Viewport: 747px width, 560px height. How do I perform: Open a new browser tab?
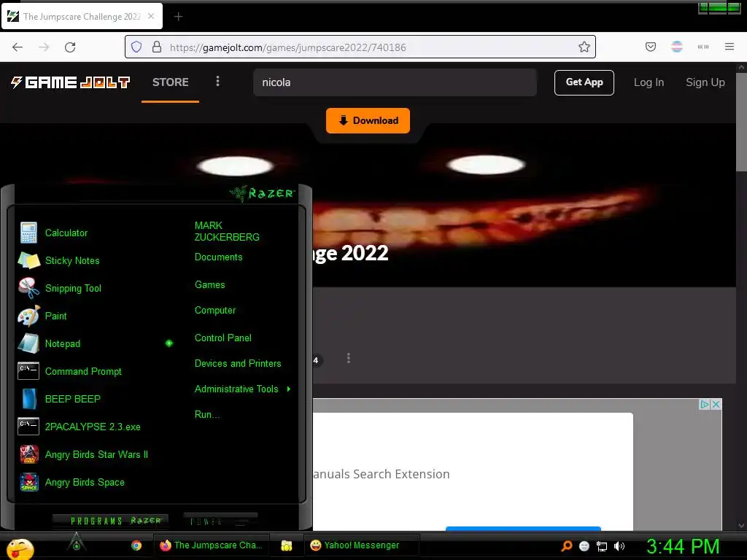click(178, 17)
